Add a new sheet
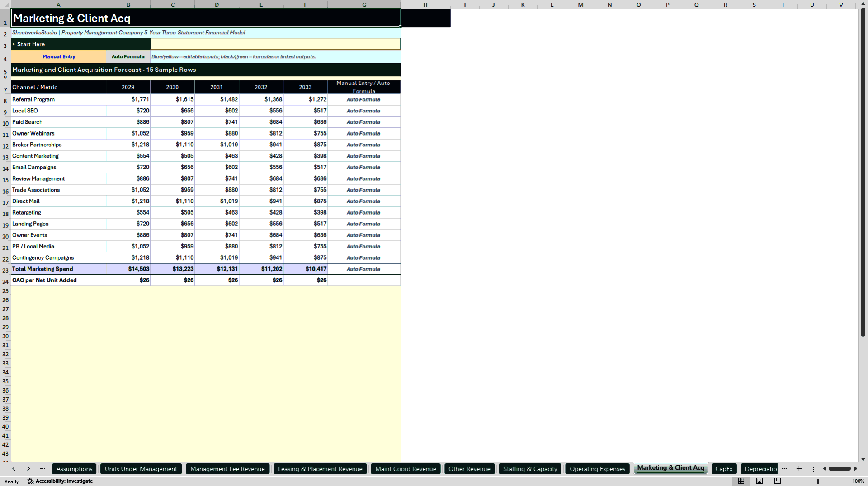Image resolution: width=868 pixels, height=486 pixels. (799, 469)
